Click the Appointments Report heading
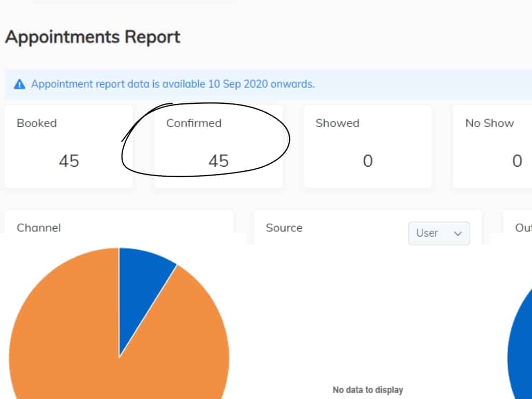 (93, 37)
